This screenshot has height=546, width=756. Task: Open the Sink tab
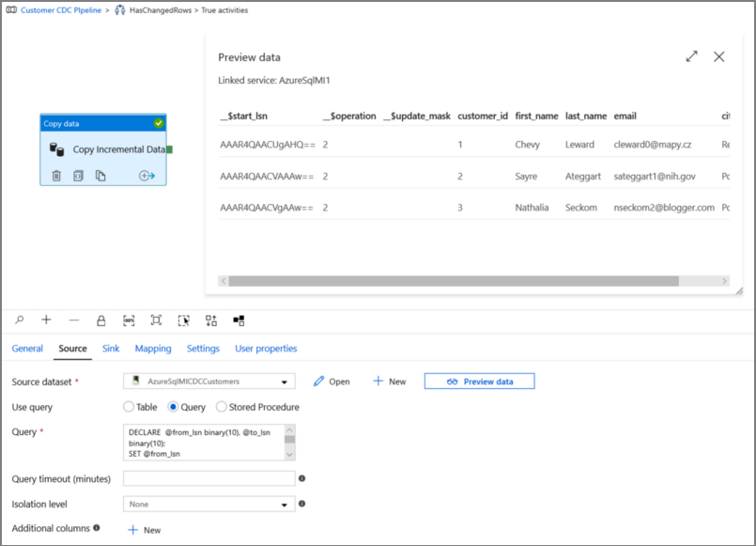coord(110,348)
